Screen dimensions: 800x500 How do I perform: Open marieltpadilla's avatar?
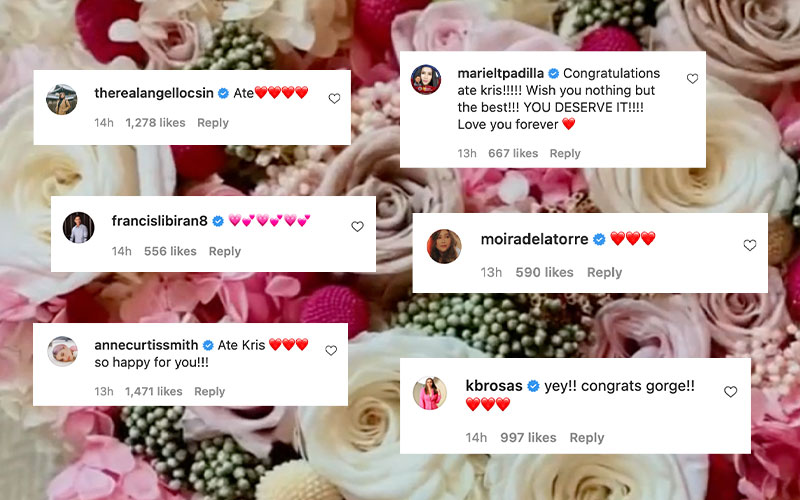click(x=426, y=80)
